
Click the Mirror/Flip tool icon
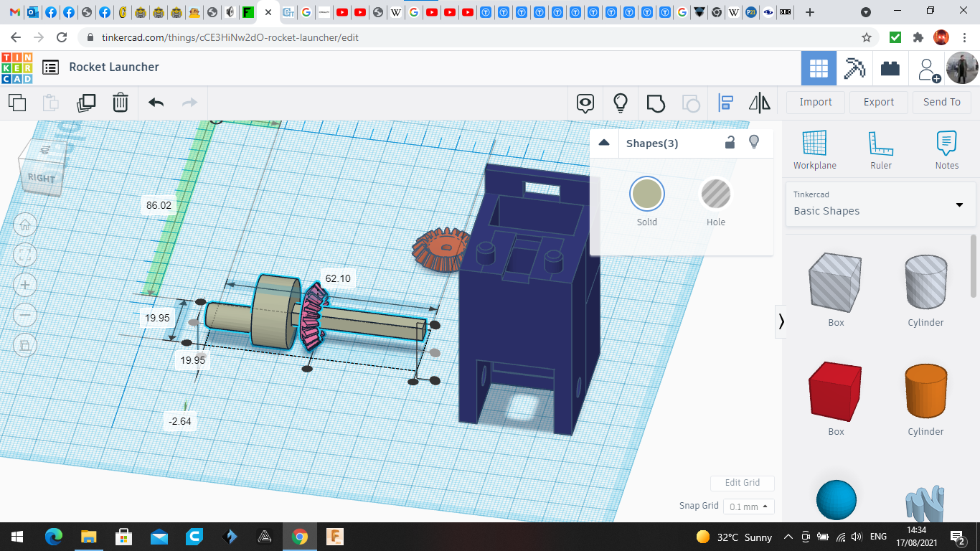tap(759, 103)
